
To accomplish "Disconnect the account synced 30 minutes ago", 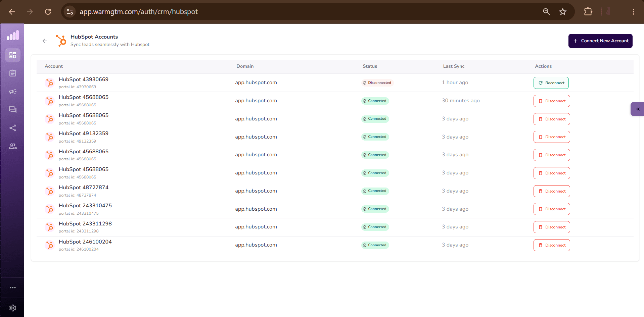I will 552,101.
